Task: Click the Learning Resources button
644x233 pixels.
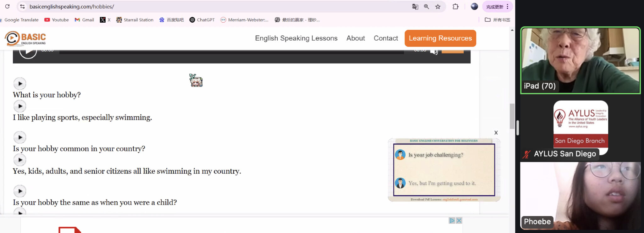Action: [440, 38]
